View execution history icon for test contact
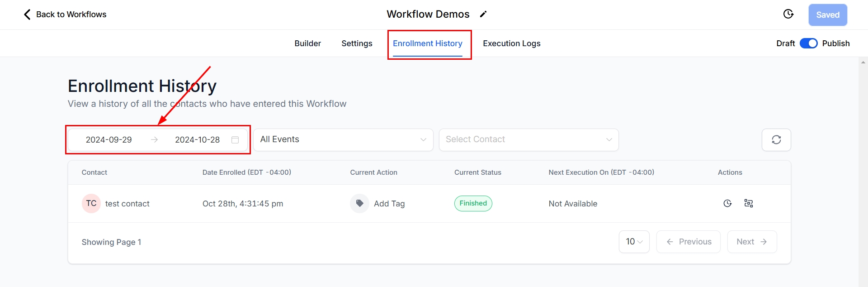This screenshot has height=287, width=868. [x=727, y=204]
